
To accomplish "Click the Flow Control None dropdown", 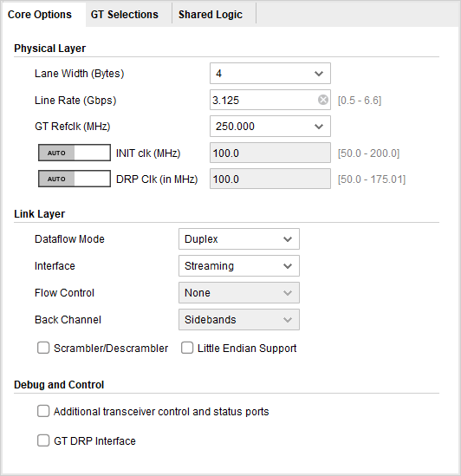I will (x=239, y=293).
